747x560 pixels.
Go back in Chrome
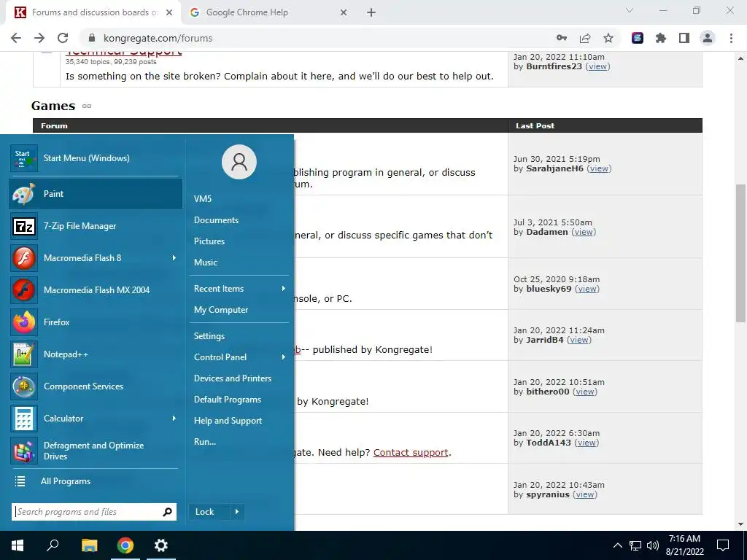pos(16,38)
